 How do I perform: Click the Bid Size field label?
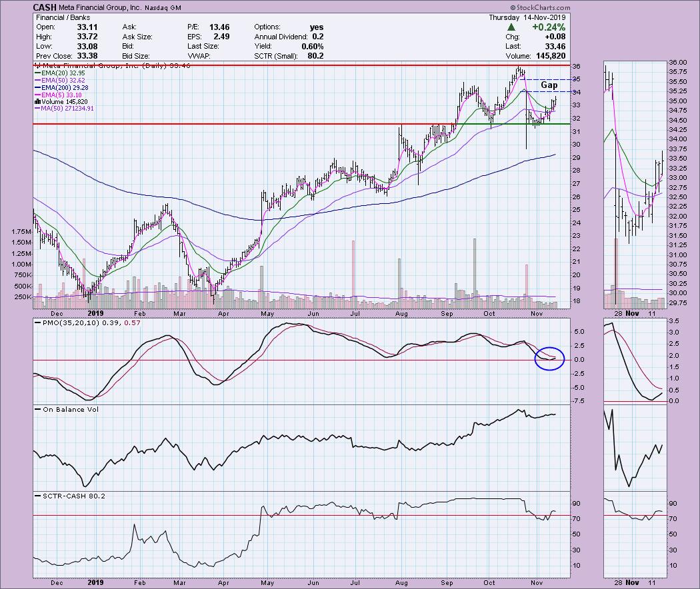click(136, 56)
